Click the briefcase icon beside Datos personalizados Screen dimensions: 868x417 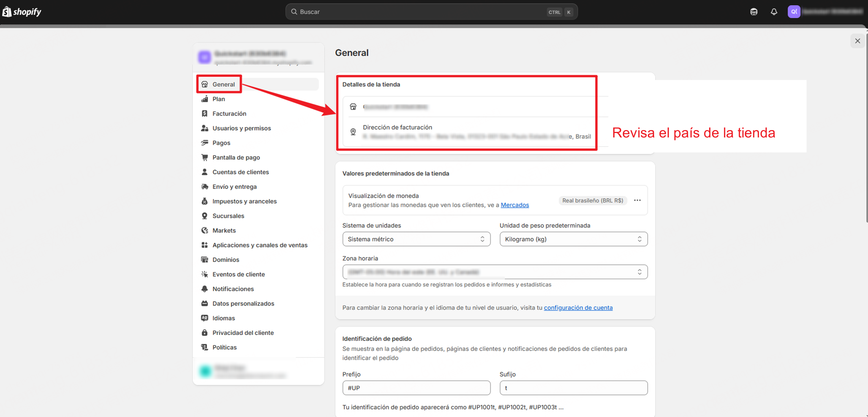(205, 304)
